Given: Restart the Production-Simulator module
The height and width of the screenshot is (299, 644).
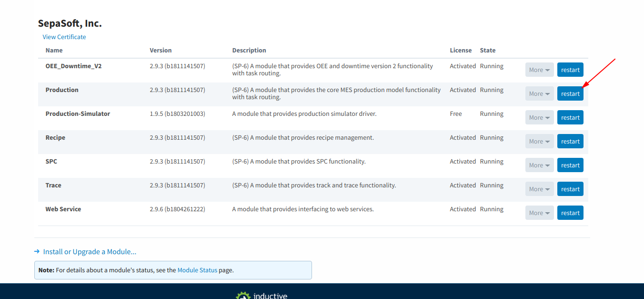Looking at the screenshot, I should (570, 117).
